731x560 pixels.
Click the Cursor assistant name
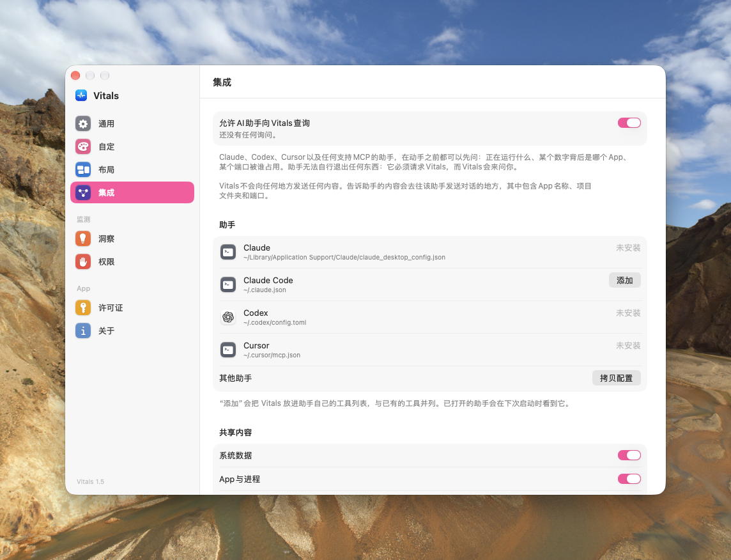pos(256,345)
